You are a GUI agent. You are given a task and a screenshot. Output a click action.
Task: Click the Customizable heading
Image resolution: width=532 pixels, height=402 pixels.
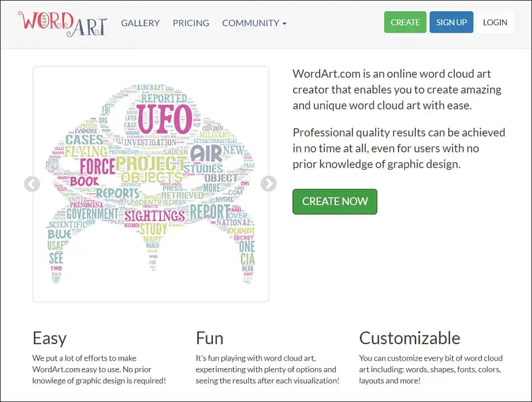click(410, 339)
